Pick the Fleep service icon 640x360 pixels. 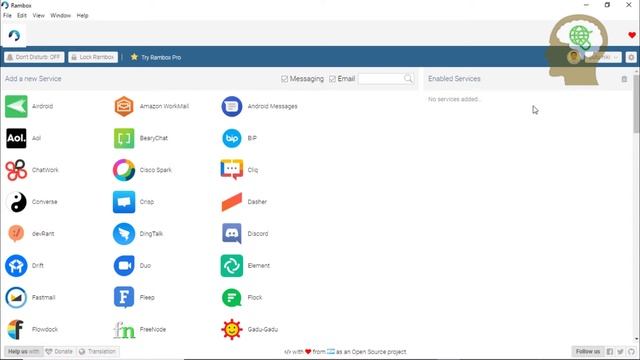tap(124, 297)
